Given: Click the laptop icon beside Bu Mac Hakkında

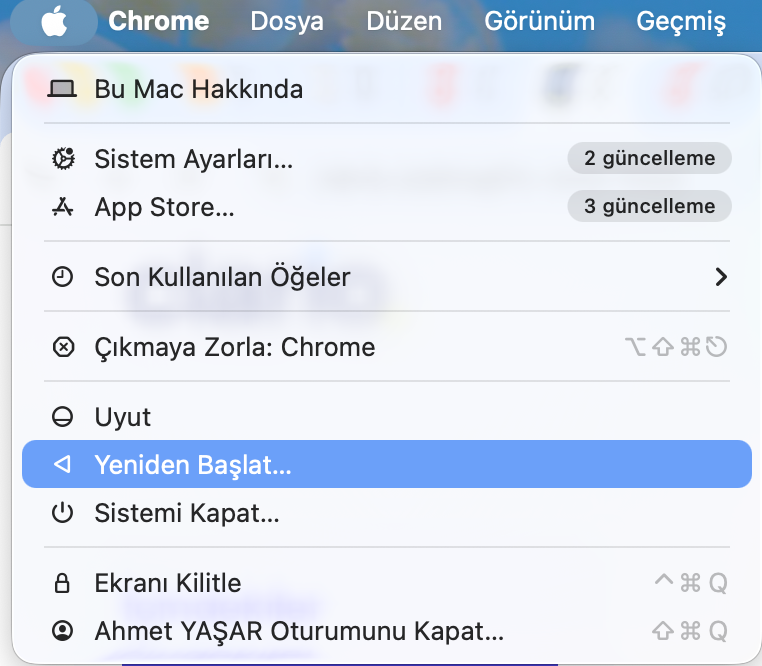Looking at the screenshot, I should 62,89.
